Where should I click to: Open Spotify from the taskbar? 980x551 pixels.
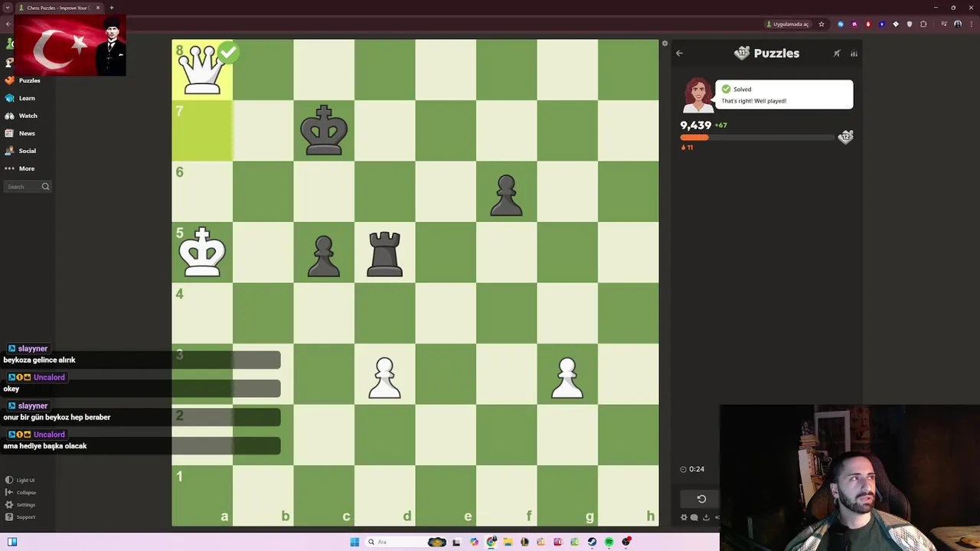(609, 542)
